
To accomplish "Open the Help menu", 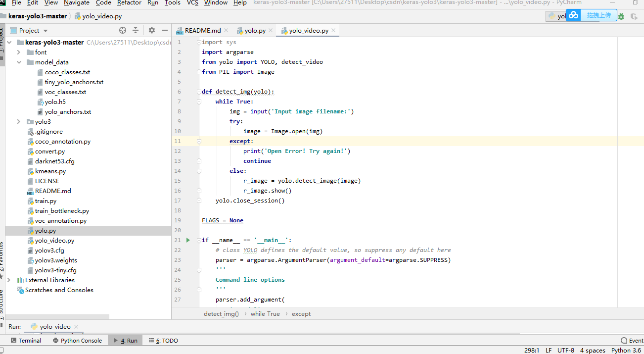I will (x=240, y=2).
